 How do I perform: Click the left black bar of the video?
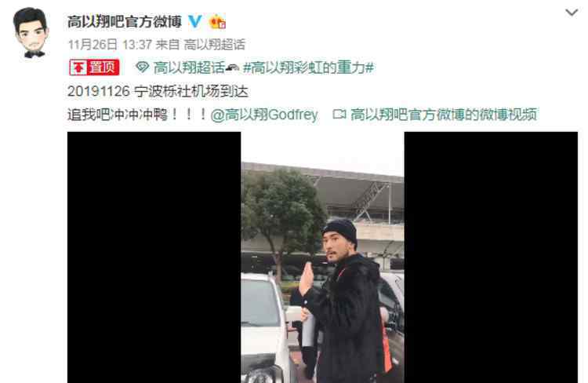tap(154, 257)
